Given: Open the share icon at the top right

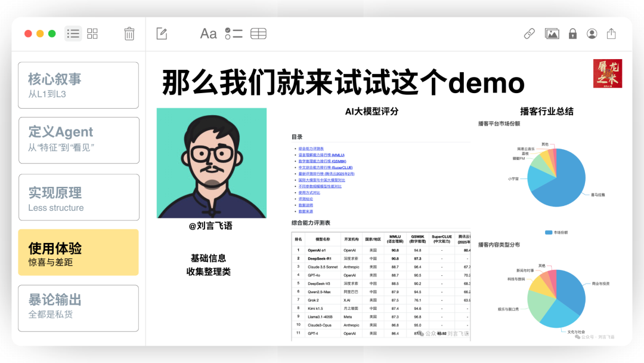Looking at the screenshot, I should (611, 33).
